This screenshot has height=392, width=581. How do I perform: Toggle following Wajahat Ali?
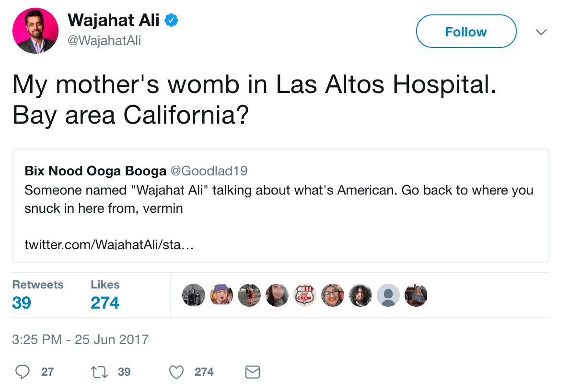pyautogui.click(x=465, y=31)
